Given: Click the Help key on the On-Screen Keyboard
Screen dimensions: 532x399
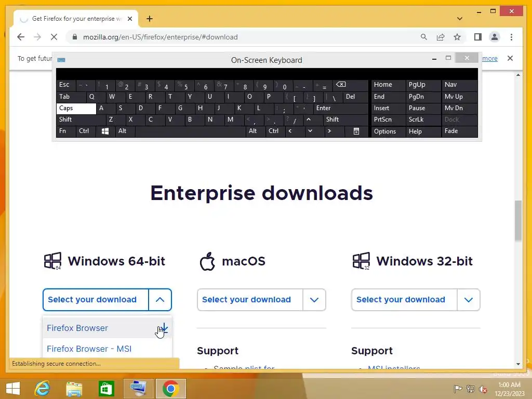Looking at the screenshot, I should [x=423, y=131].
